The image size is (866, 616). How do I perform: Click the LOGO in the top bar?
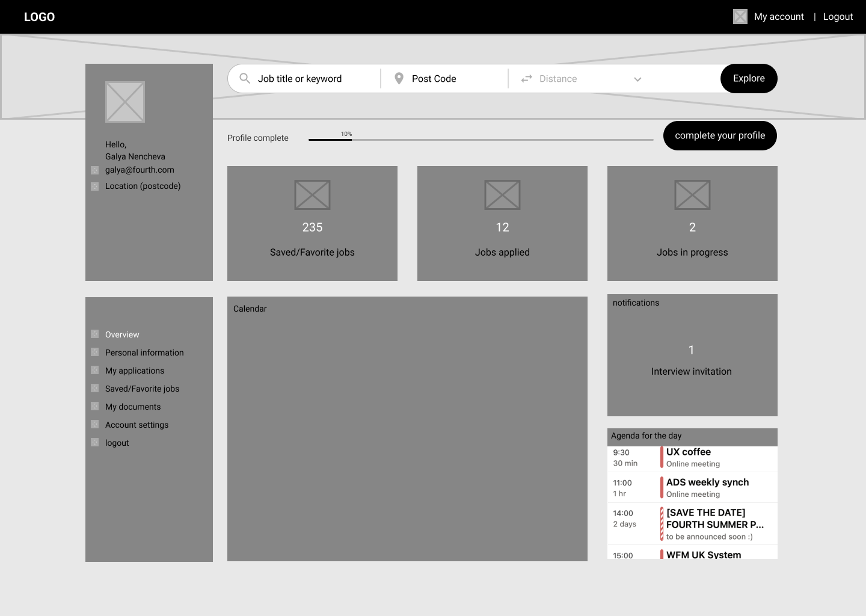(x=39, y=16)
